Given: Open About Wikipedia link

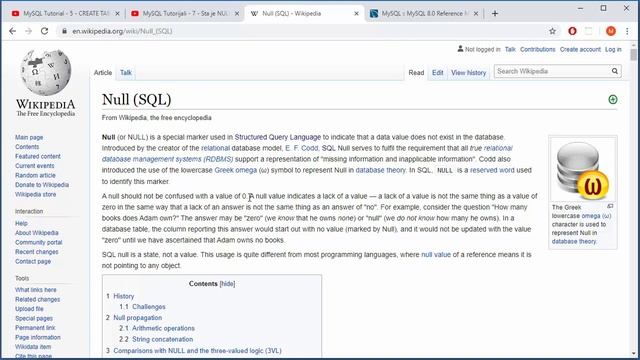Looking at the screenshot, I should click(x=37, y=233).
